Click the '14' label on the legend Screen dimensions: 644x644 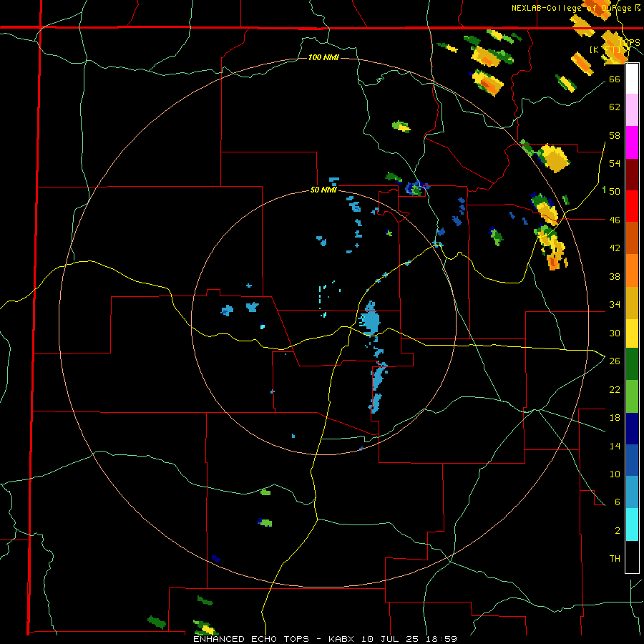click(x=615, y=446)
